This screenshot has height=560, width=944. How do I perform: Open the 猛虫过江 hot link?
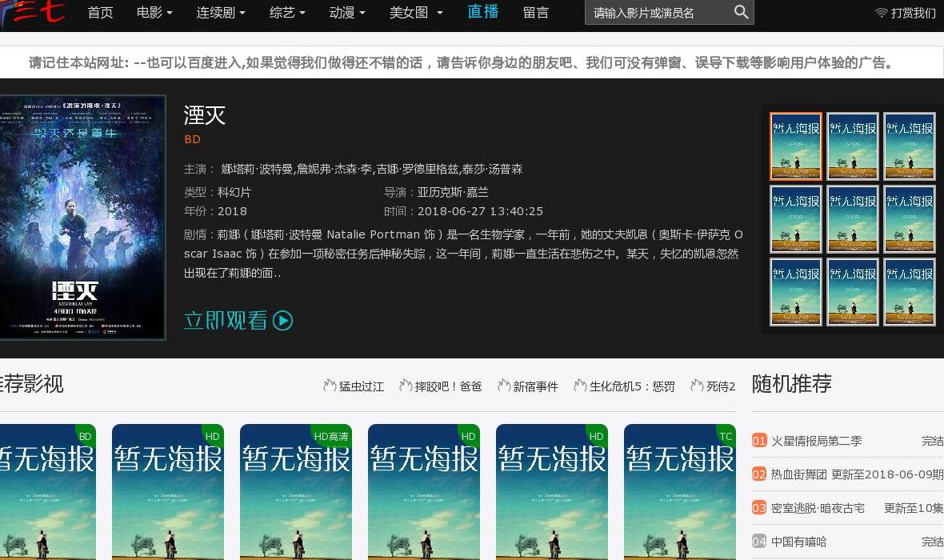click(362, 386)
